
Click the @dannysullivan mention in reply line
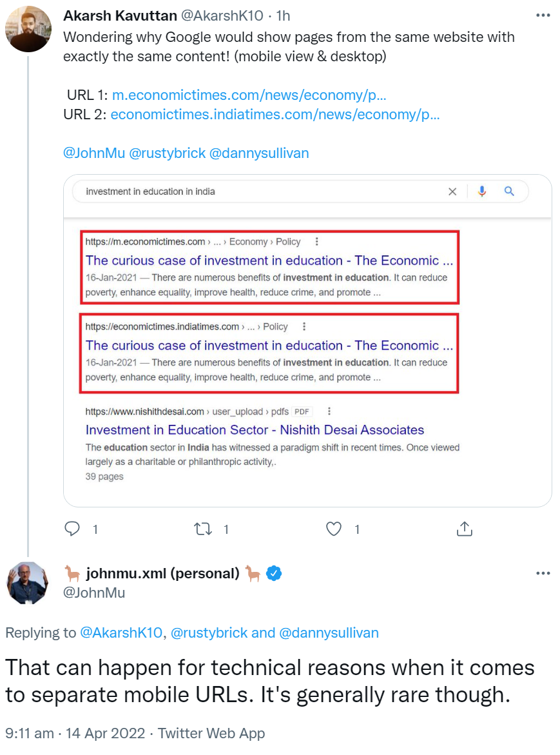coord(329,632)
